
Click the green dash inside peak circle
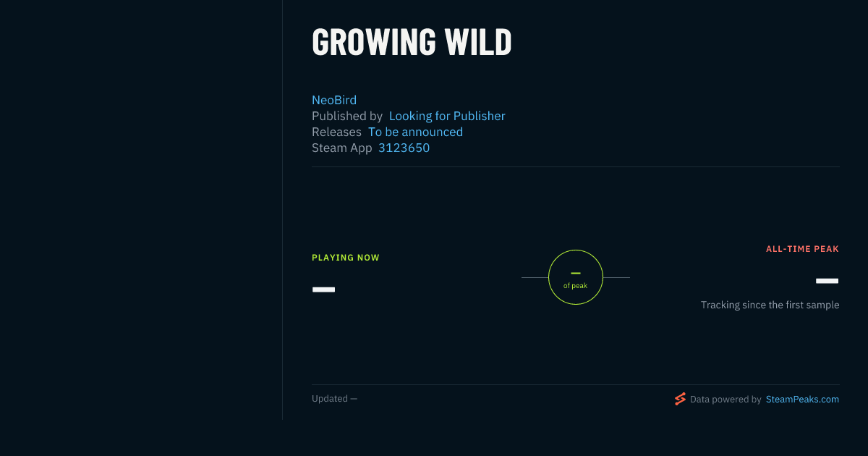click(576, 273)
